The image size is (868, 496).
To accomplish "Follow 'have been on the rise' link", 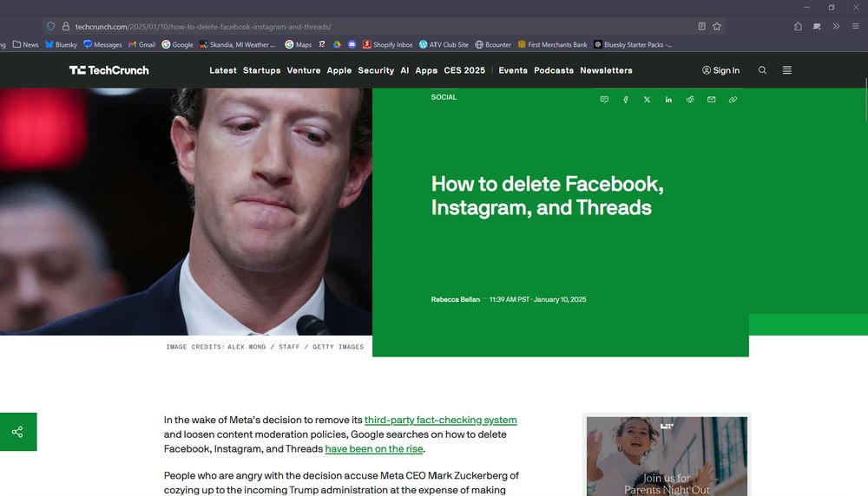I will point(373,448).
